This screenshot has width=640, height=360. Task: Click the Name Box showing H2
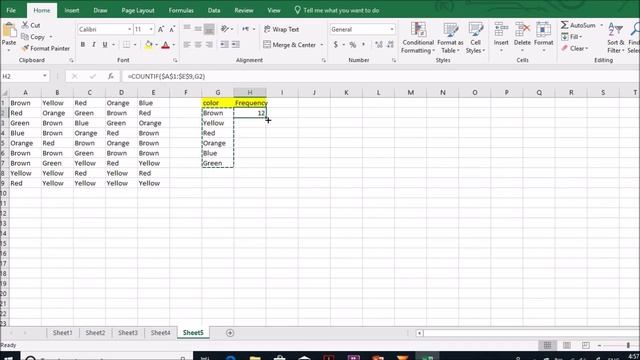24,76
